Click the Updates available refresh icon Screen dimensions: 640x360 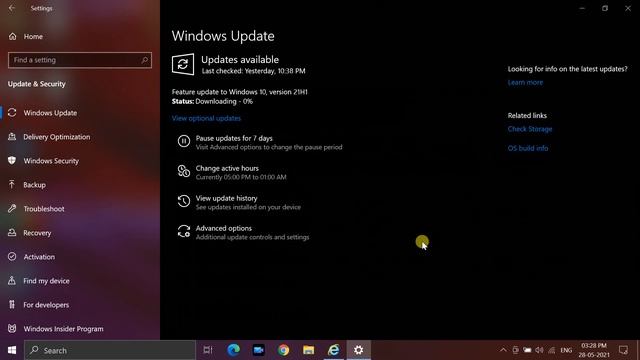pos(183,64)
